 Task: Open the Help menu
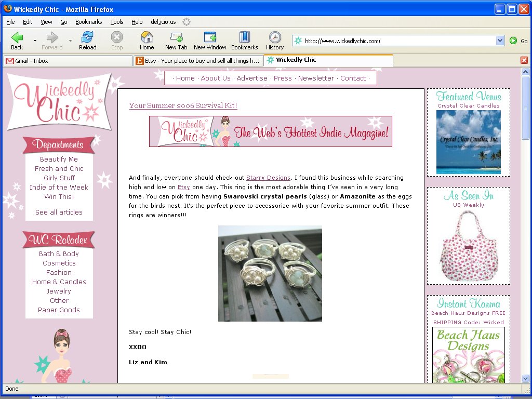(137, 22)
